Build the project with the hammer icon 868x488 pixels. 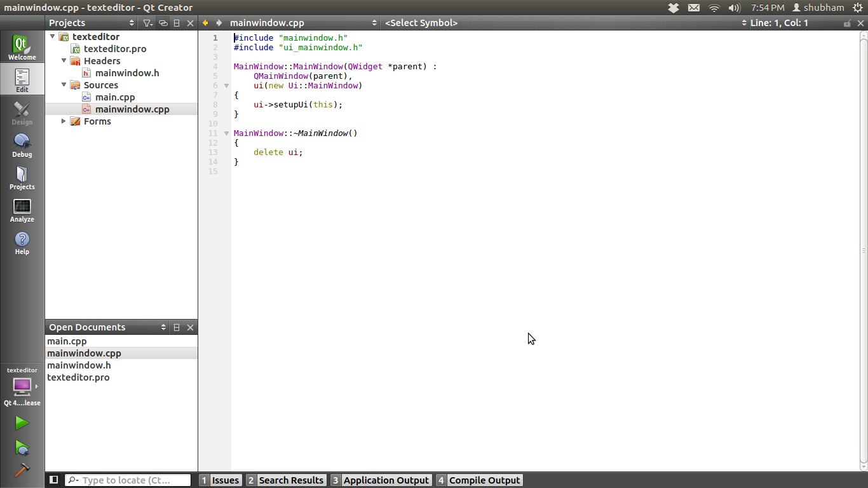pos(22,470)
